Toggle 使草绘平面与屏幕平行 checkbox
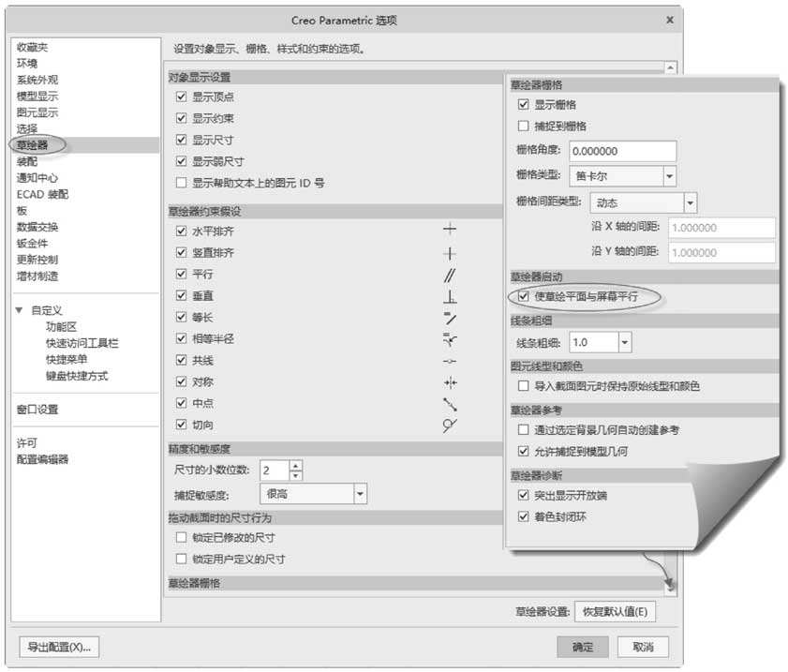Viewport: 788px width, 672px height. click(523, 296)
